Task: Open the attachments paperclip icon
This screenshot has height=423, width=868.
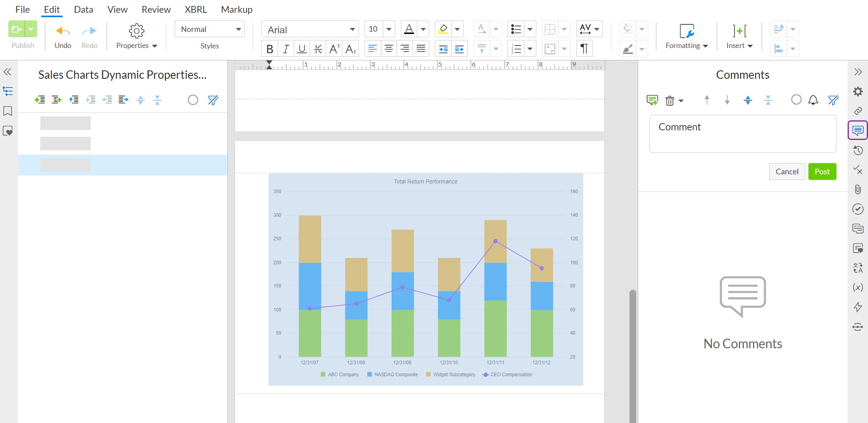Action: pyautogui.click(x=858, y=189)
